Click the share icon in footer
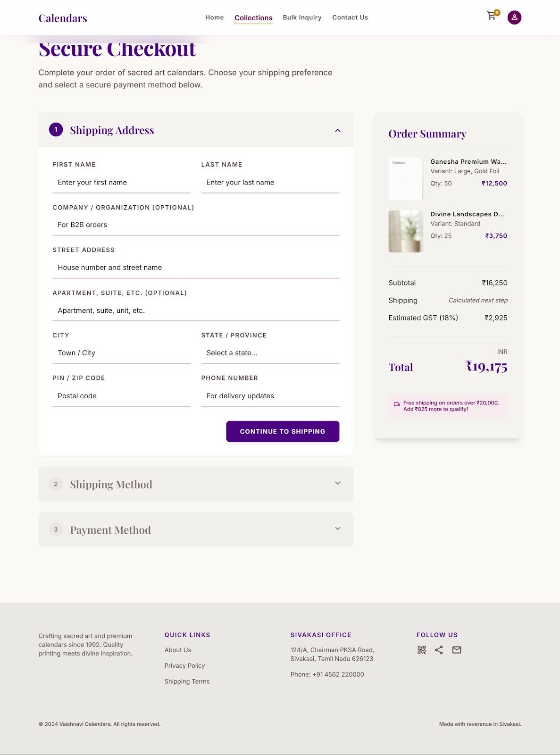The height and width of the screenshot is (755, 560). click(439, 650)
